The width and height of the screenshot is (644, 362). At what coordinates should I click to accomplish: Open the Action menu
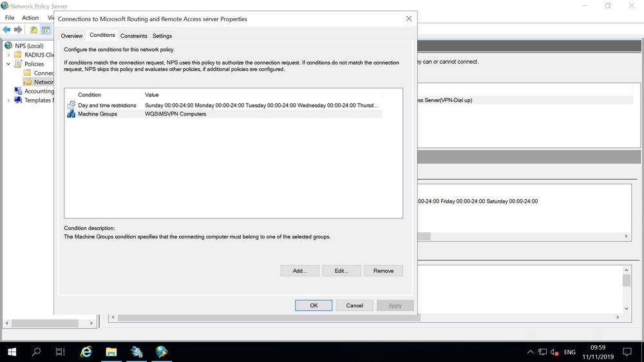(30, 17)
